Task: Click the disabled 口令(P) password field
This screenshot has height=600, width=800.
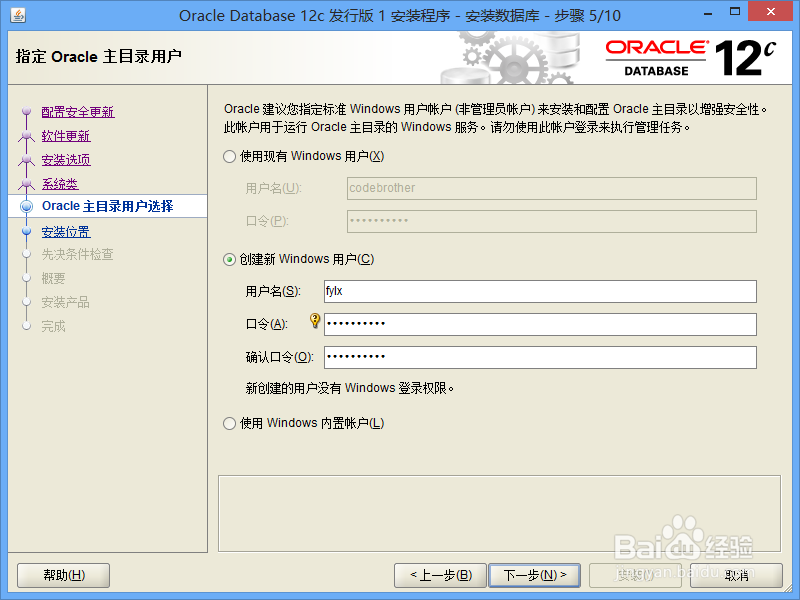Action: [552, 221]
